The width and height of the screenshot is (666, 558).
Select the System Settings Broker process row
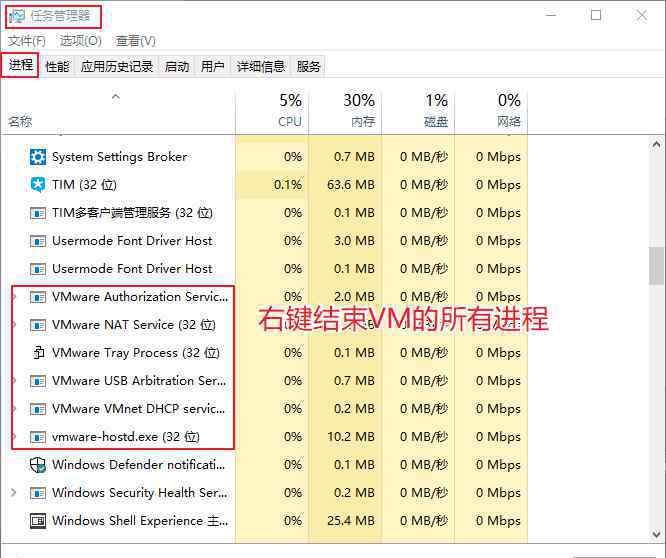point(263,157)
